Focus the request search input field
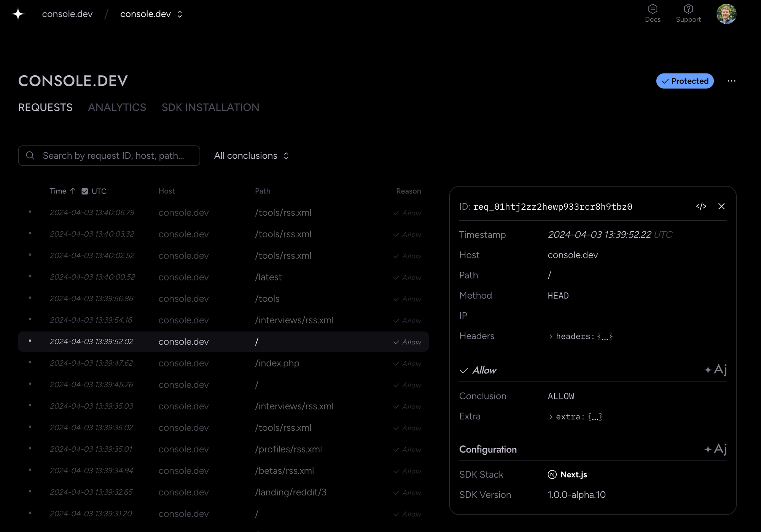The image size is (761, 532). [113, 156]
